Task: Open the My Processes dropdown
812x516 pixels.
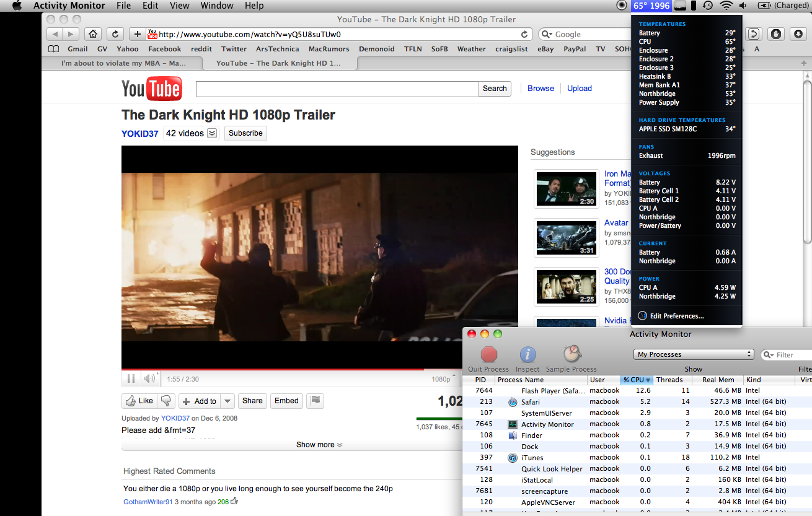Action: 694,354
